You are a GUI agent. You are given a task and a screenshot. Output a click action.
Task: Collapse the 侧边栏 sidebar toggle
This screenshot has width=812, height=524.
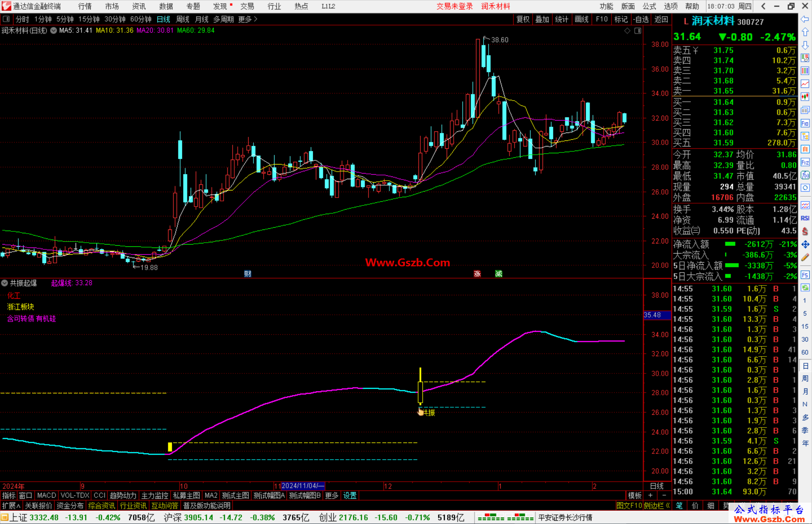tap(657, 506)
